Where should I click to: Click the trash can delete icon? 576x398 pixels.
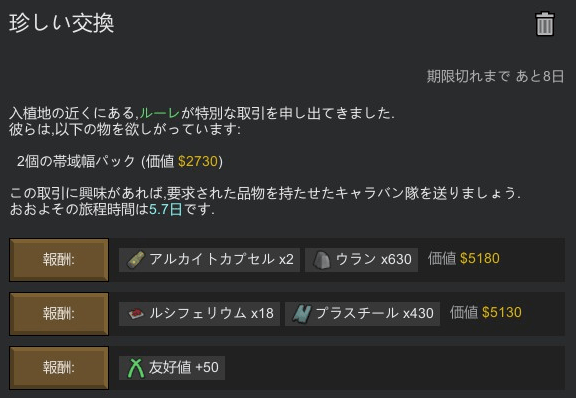545,24
